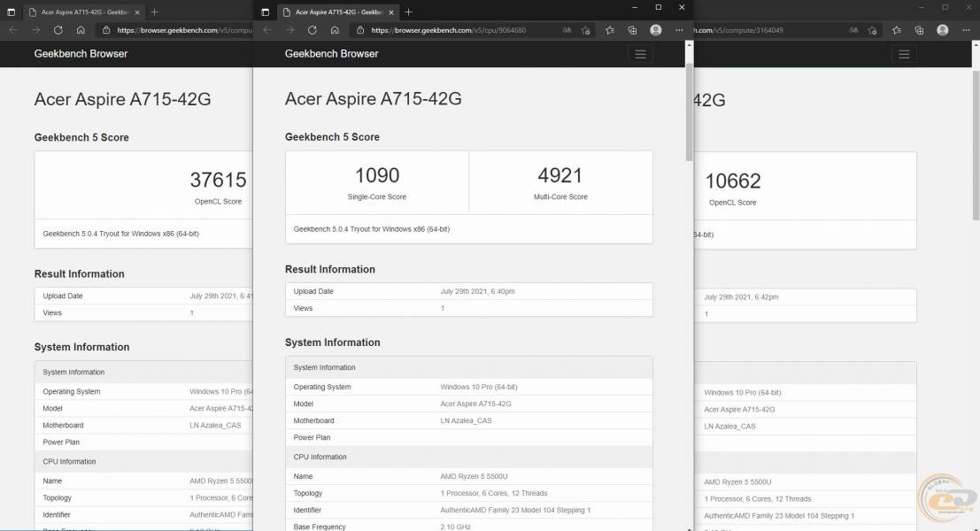Add page to favorites in middle window
This screenshot has width=980, height=531.
(x=586, y=30)
